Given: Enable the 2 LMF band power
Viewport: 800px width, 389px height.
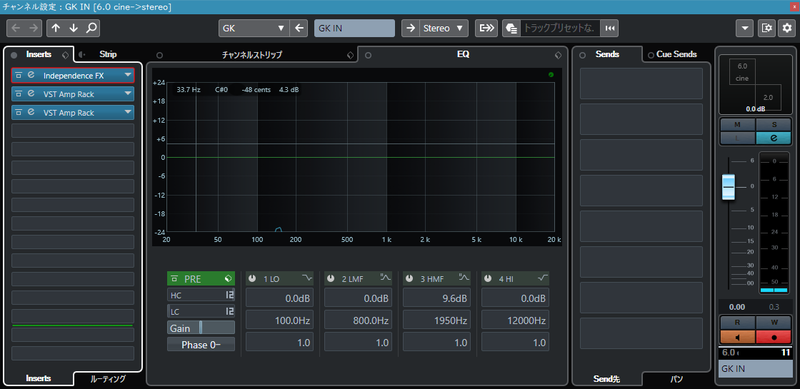Looking at the screenshot, I should coord(331,279).
